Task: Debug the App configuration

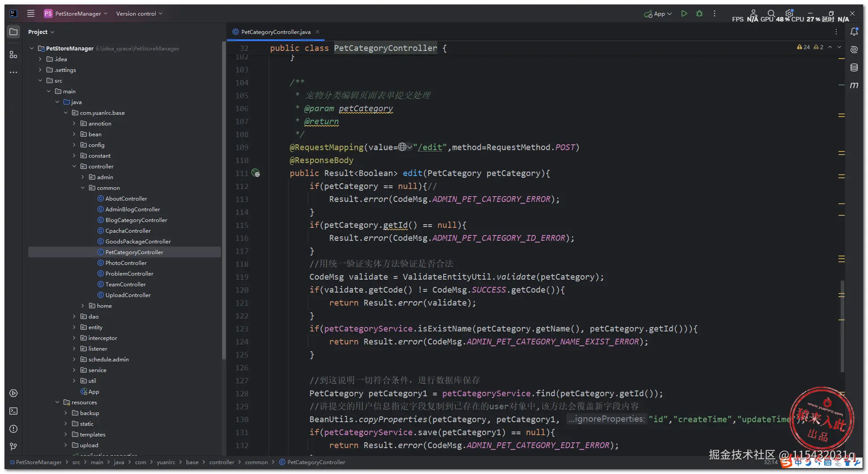Action: pos(699,13)
